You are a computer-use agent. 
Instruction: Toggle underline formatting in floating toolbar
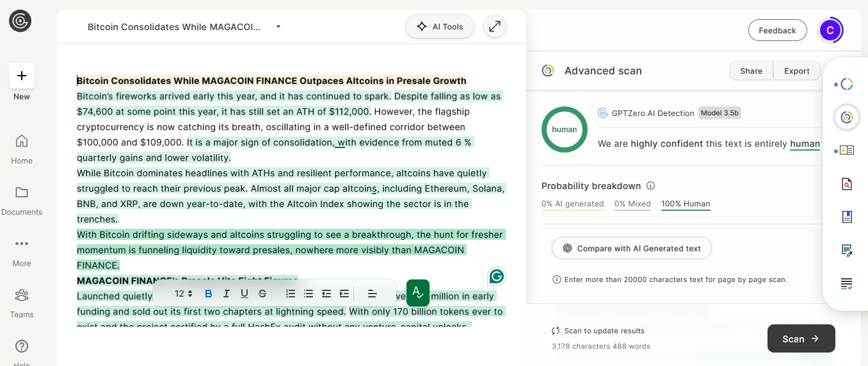coord(245,294)
